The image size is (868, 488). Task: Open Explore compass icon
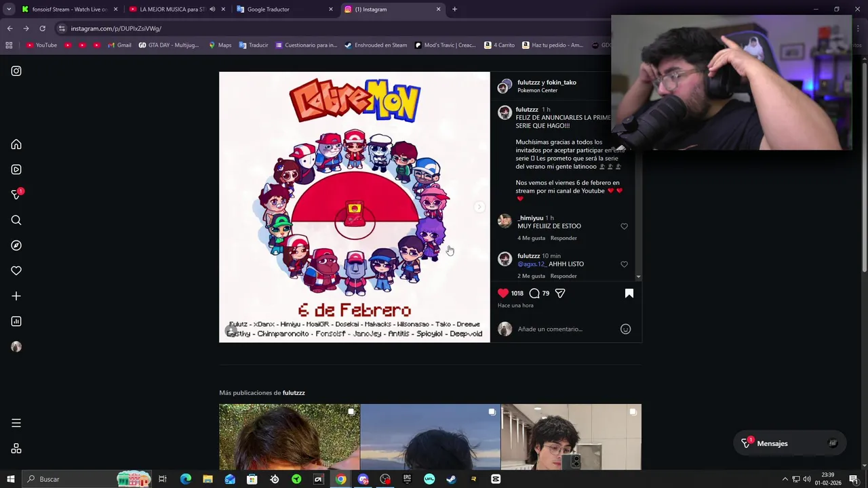coord(16,245)
